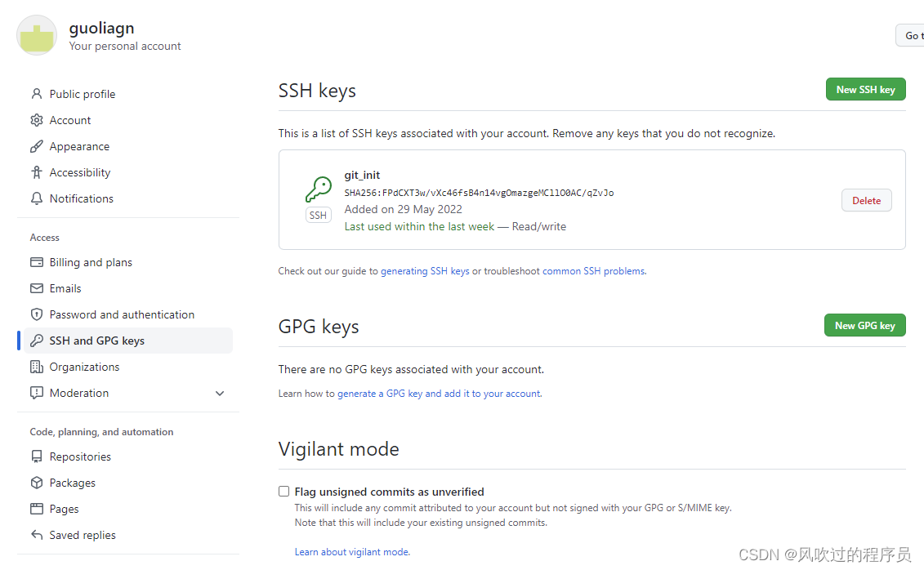Delete the git_init SSH key

[x=866, y=200]
